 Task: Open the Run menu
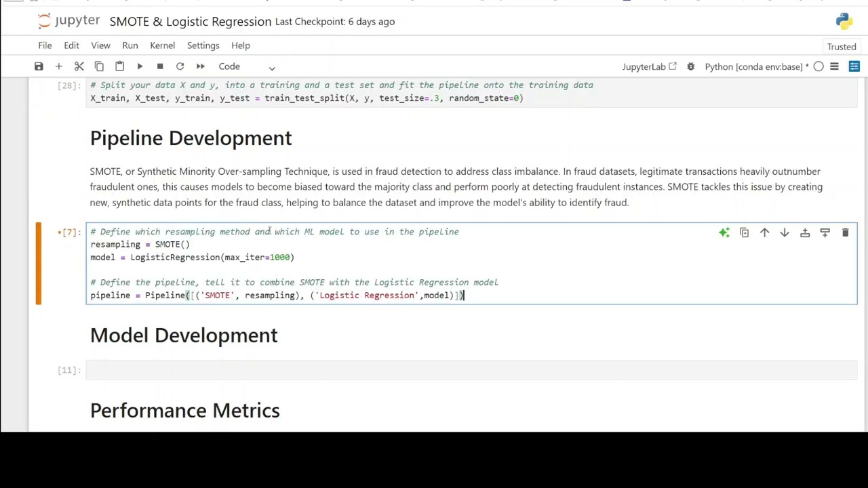[x=130, y=45]
